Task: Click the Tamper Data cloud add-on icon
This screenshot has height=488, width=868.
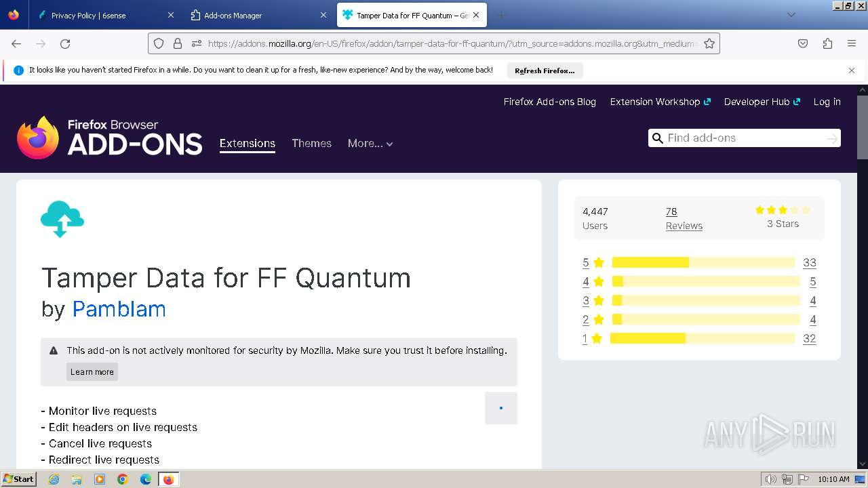Action: pyautogui.click(x=62, y=219)
